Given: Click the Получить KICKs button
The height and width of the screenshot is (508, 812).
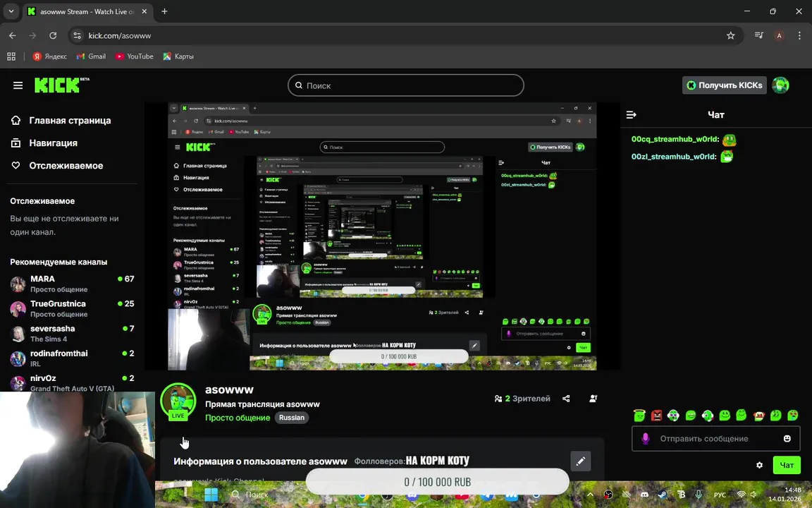Looking at the screenshot, I should click(x=724, y=85).
